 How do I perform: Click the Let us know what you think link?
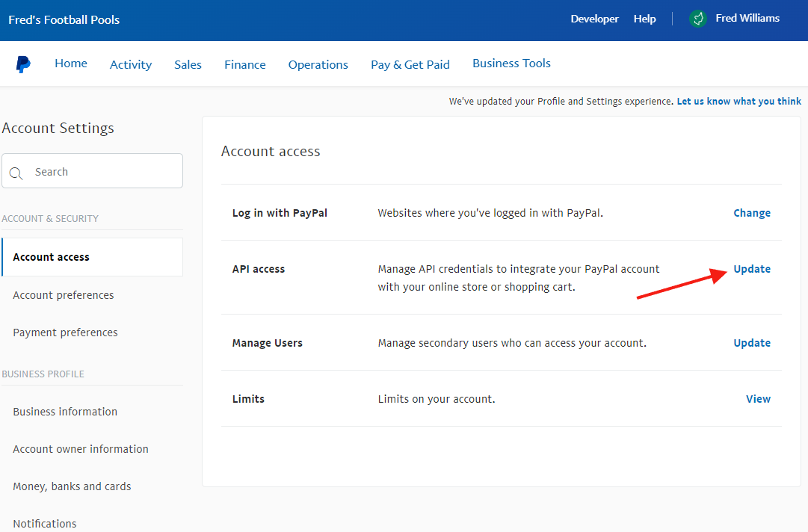point(739,102)
